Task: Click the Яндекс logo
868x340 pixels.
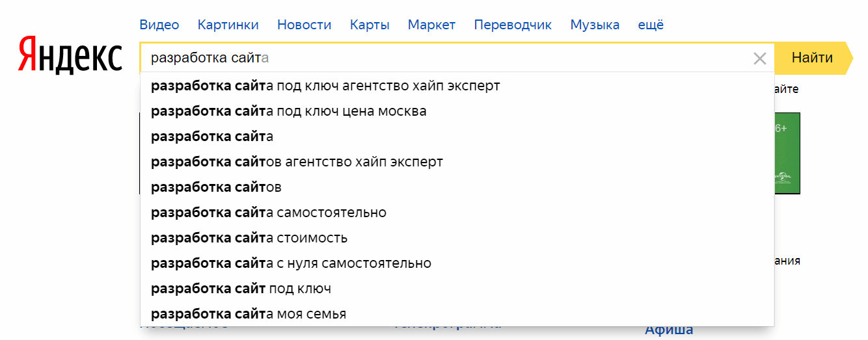Action: [70, 55]
